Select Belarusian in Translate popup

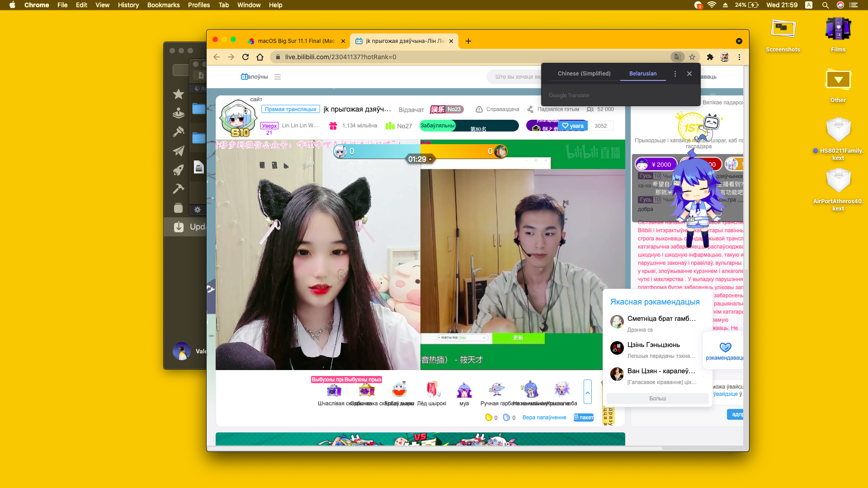click(643, 74)
